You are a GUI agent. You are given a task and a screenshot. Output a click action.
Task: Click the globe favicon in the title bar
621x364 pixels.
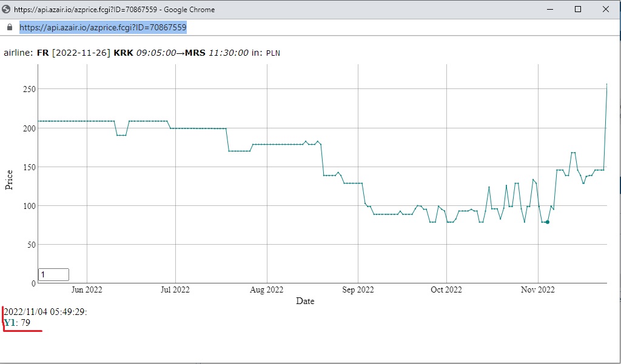pos(6,10)
